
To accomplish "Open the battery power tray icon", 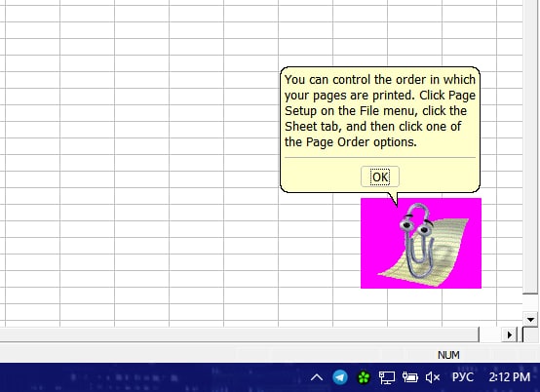I will (409, 377).
